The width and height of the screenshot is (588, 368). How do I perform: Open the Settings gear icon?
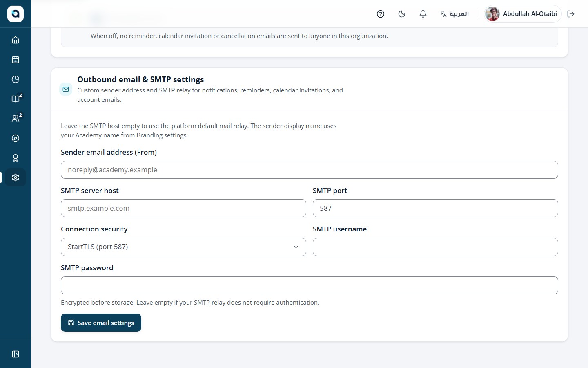pos(16,177)
